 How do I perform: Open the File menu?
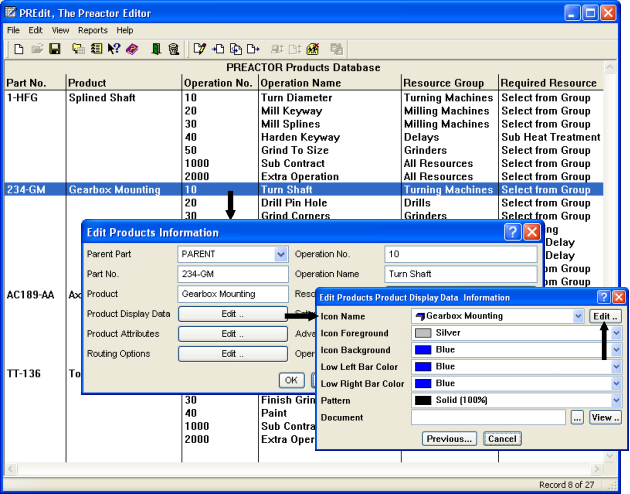[x=13, y=30]
